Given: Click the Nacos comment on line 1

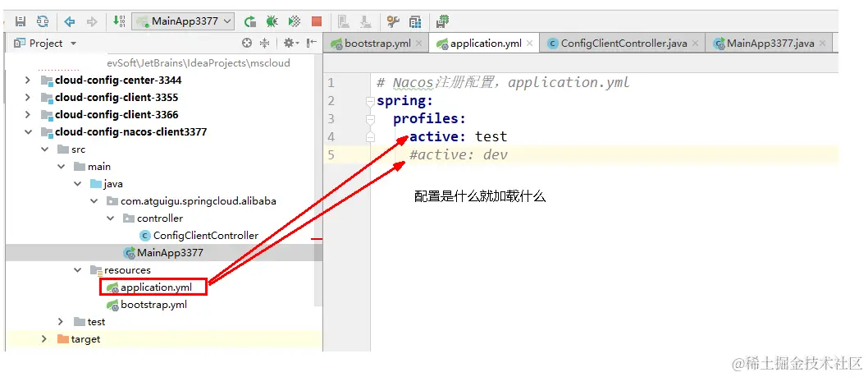Looking at the screenshot, I should pos(503,83).
